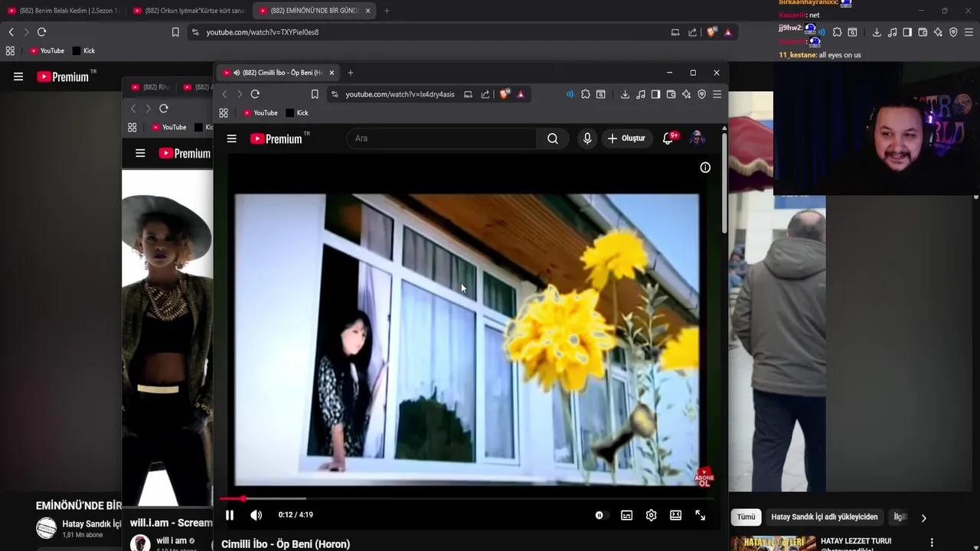Select the 'Tümü' filter chip

pos(746,517)
